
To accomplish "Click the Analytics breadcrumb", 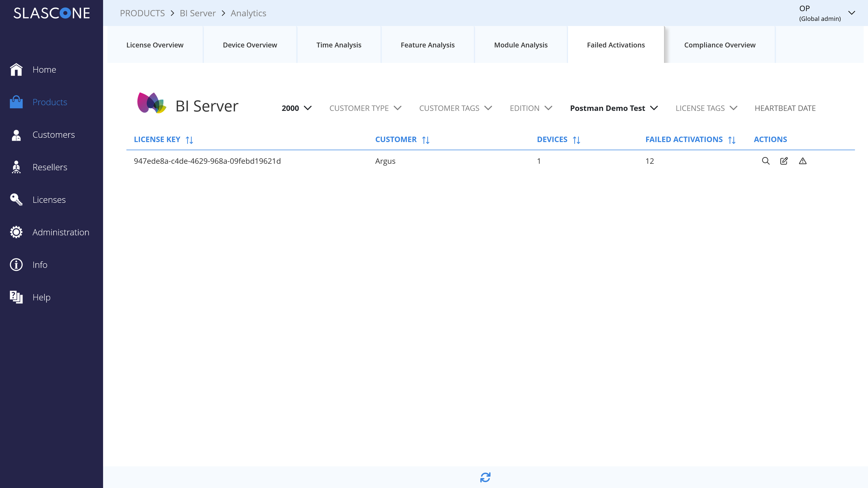I will click(x=248, y=13).
